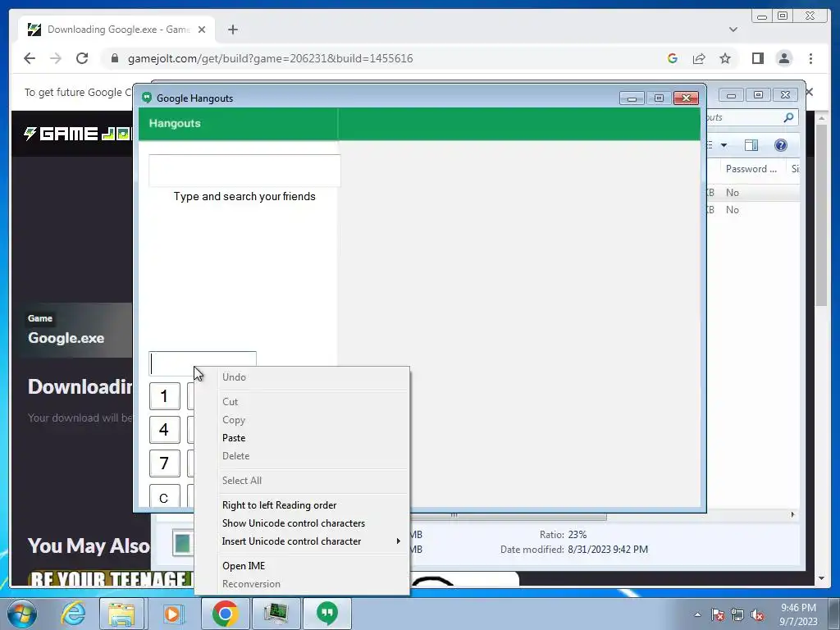Click Chrome forward arrow
The width and height of the screenshot is (840, 630).
click(56, 58)
